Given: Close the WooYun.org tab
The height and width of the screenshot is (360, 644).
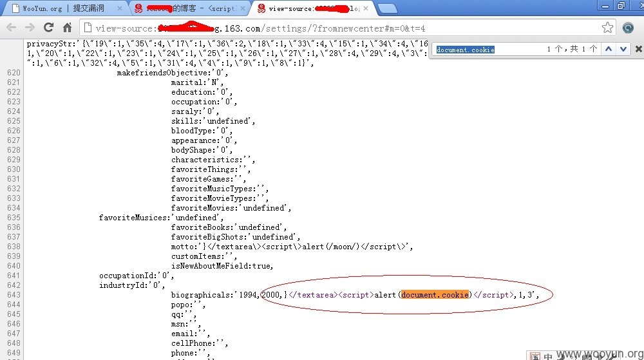Looking at the screenshot, I should (x=120, y=8).
